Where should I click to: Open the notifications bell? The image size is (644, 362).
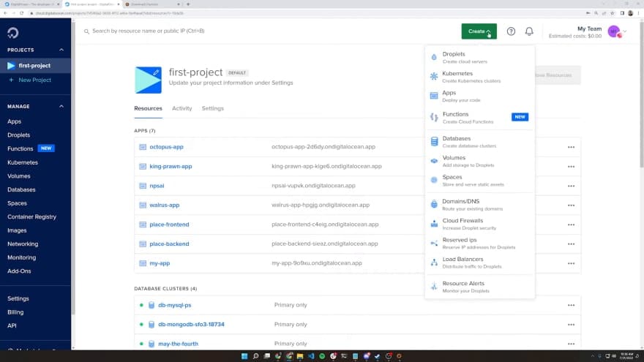(x=529, y=31)
